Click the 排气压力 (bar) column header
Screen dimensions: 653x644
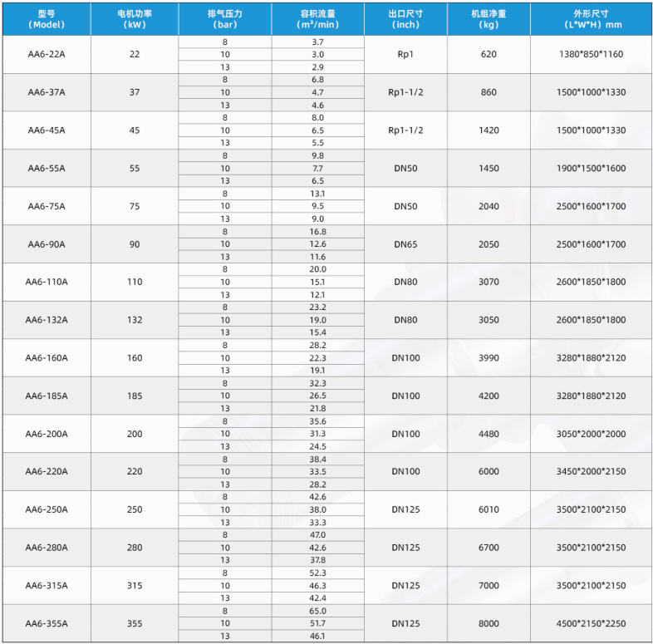(224, 19)
